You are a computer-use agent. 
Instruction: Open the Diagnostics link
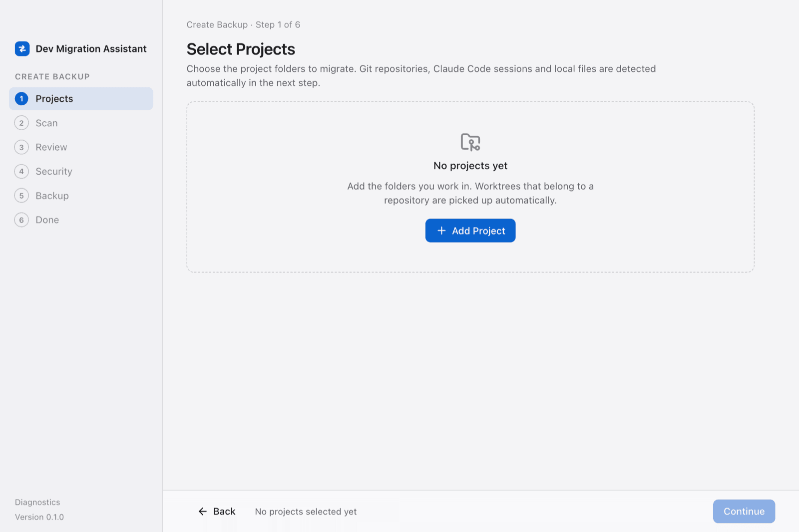coord(37,502)
